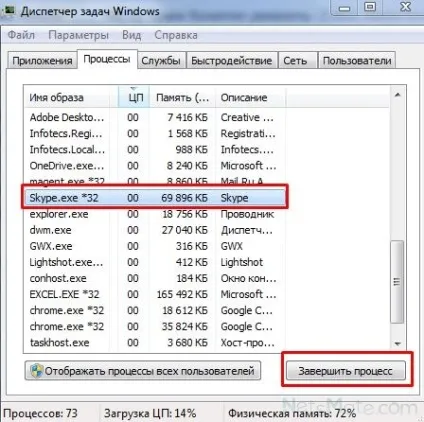Select the explorer.exe process
Screen dimensions: 424x422
point(155,214)
